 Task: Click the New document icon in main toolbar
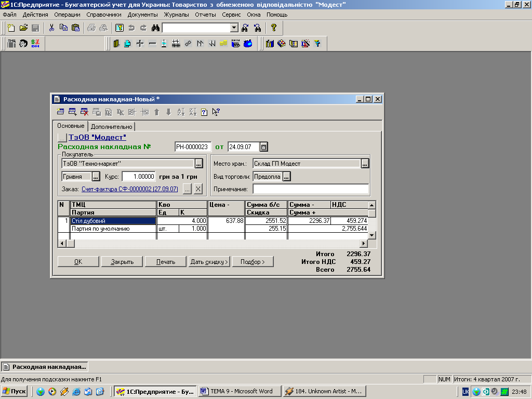coord(11,28)
